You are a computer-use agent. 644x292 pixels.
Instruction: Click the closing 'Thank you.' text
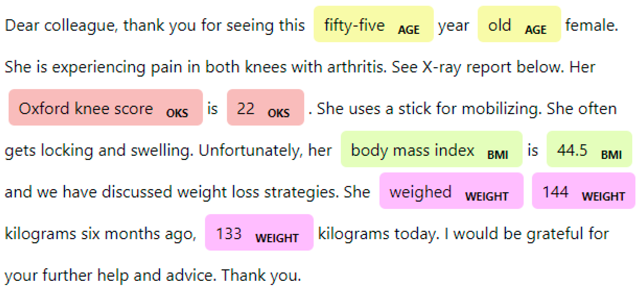tap(261, 276)
